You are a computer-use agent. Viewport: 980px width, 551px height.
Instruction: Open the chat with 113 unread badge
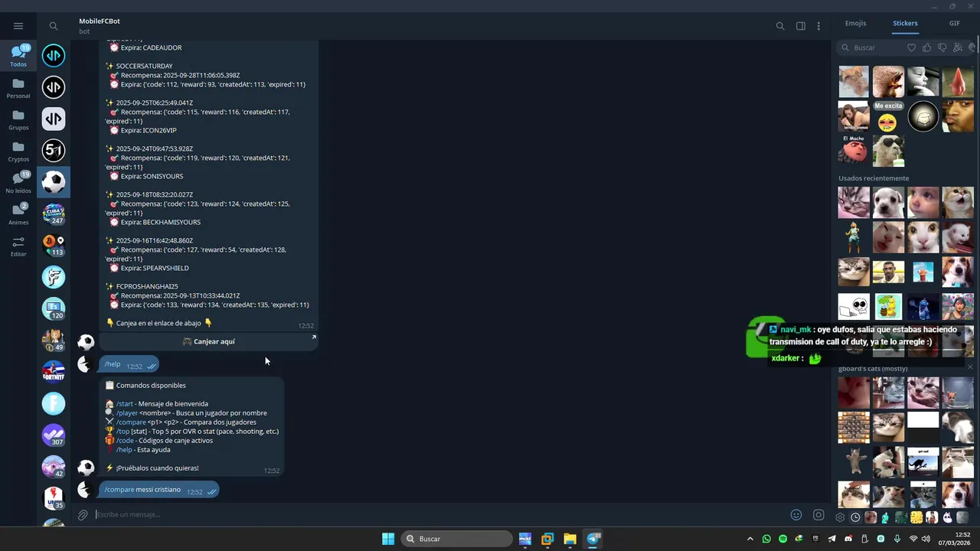pos(54,245)
